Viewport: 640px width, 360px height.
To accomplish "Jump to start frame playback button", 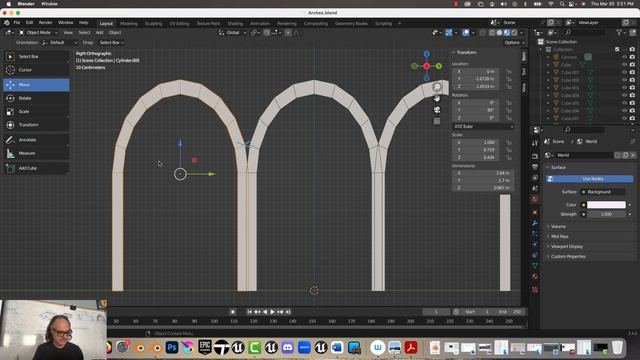I will click(x=249, y=312).
